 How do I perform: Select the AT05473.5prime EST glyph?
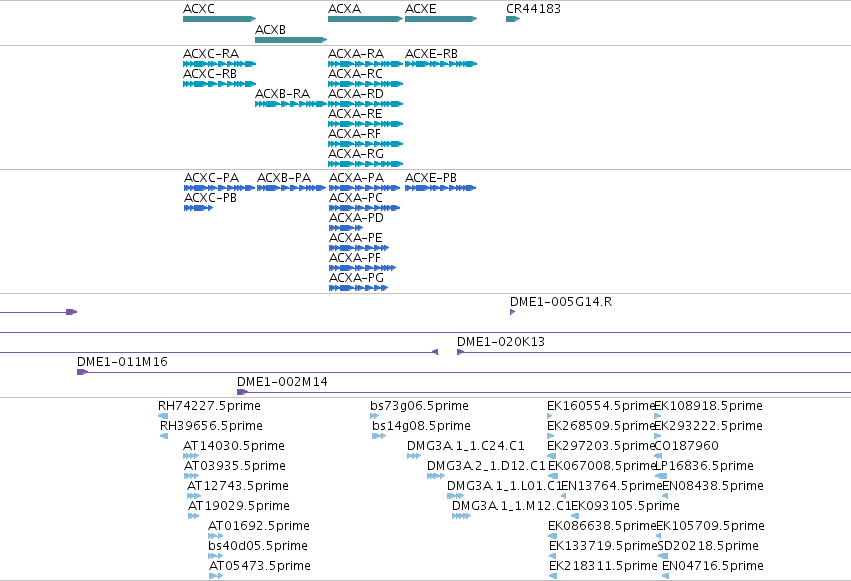click(x=216, y=576)
